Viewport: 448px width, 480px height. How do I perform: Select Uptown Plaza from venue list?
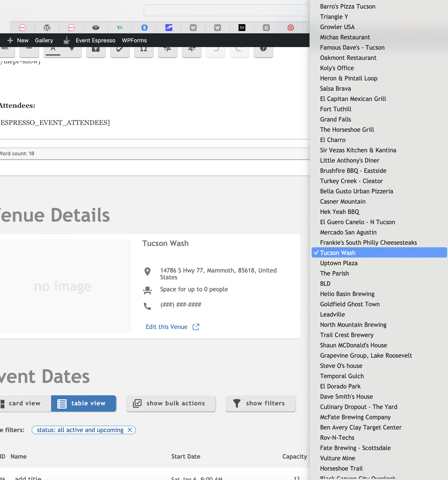tap(339, 263)
